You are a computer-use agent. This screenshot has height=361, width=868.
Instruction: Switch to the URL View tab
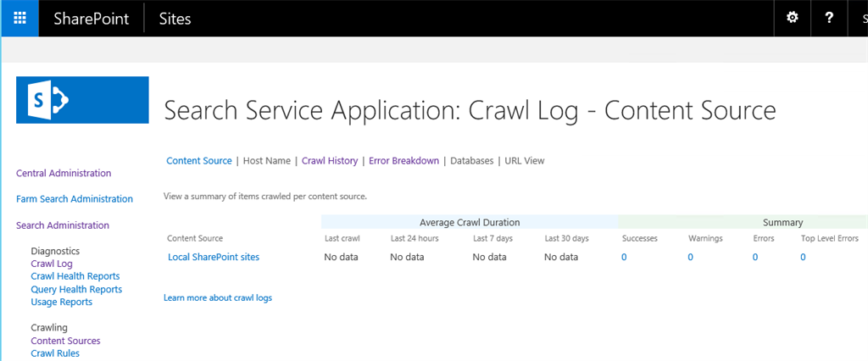(x=525, y=161)
